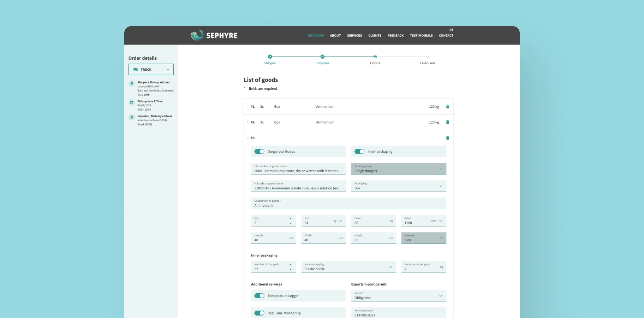The image size is (644, 318).
Task: Go to the Shipper step label
Action: pos(270,63)
